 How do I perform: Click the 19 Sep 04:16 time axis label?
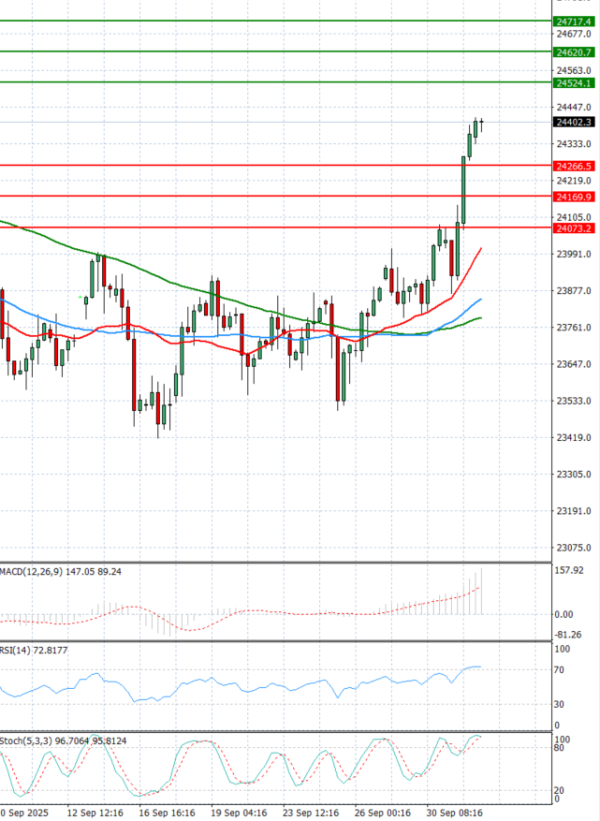coord(237,812)
